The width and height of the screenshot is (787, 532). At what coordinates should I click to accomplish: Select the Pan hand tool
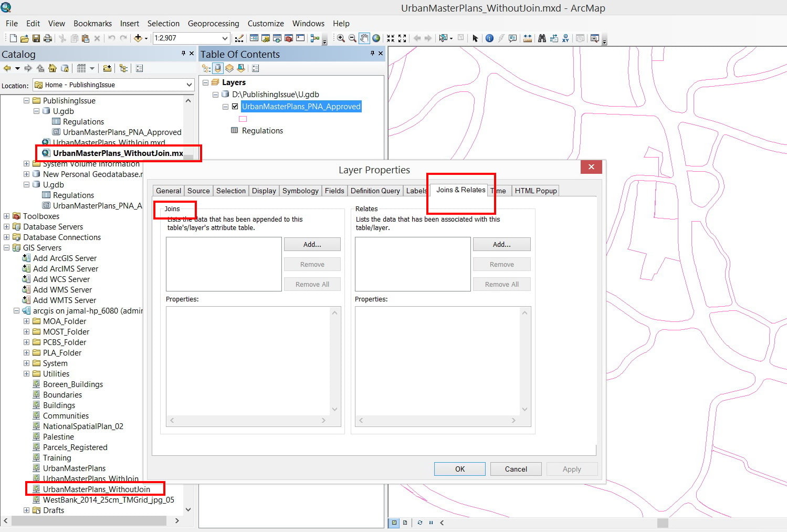364,38
